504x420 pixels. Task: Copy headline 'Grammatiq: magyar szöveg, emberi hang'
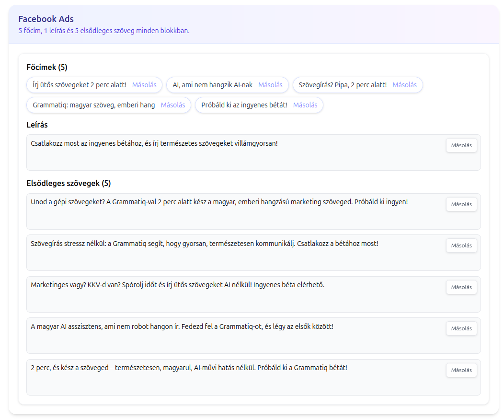pyautogui.click(x=173, y=105)
